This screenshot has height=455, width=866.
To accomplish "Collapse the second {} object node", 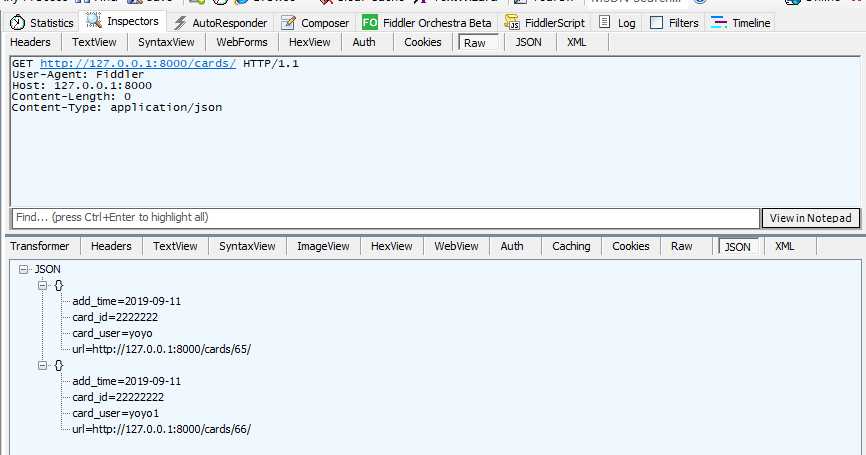I will [x=43, y=366].
